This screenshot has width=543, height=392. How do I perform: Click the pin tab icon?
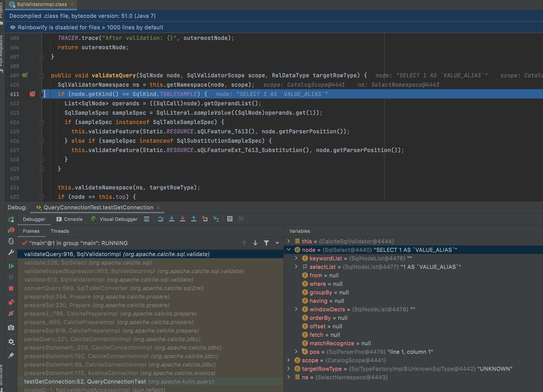click(x=11, y=355)
